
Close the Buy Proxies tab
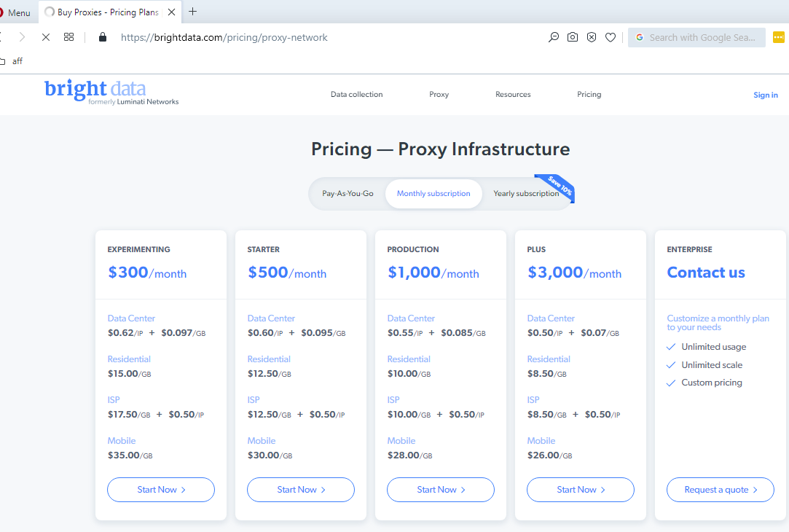[171, 12]
